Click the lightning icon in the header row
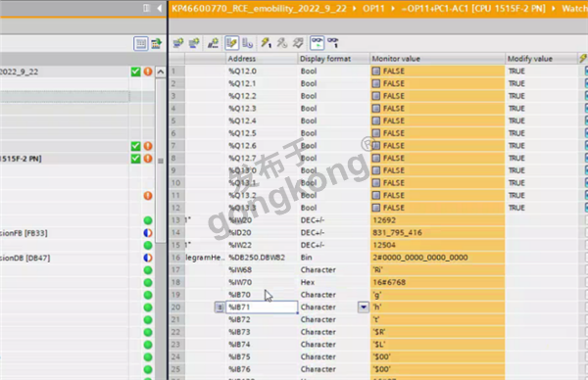Screen dimensions: 588x380 (583, 59)
